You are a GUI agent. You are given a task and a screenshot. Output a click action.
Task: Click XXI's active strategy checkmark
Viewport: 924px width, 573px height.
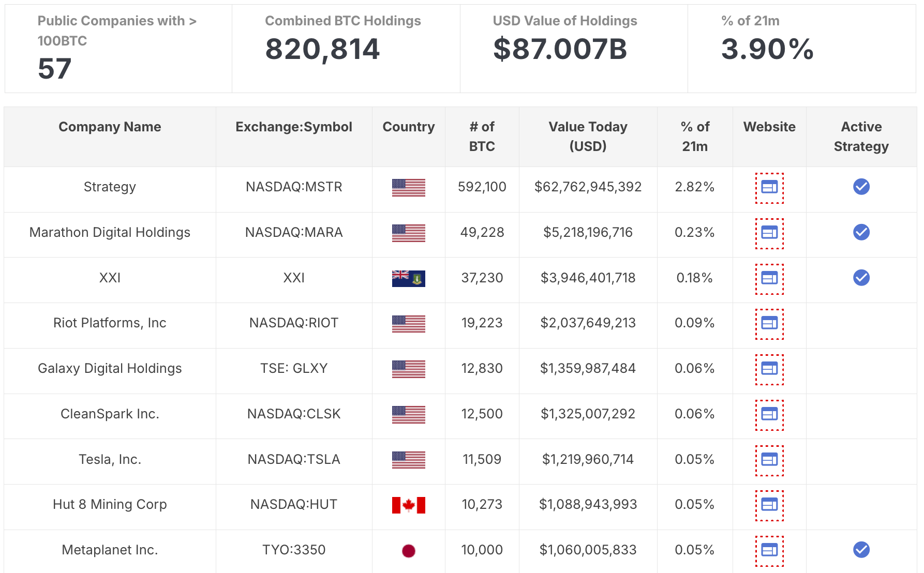coord(861,278)
